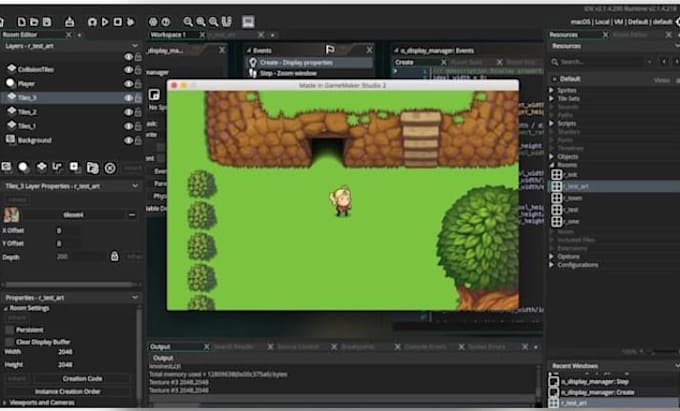Lock the Background layer
The height and width of the screenshot is (411, 680).
click(x=138, y=140)
